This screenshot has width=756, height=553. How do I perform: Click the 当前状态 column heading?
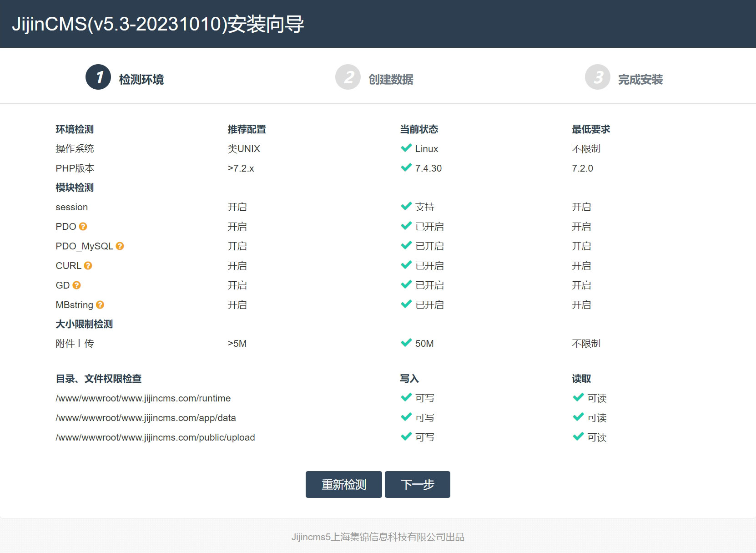point(419,129)
